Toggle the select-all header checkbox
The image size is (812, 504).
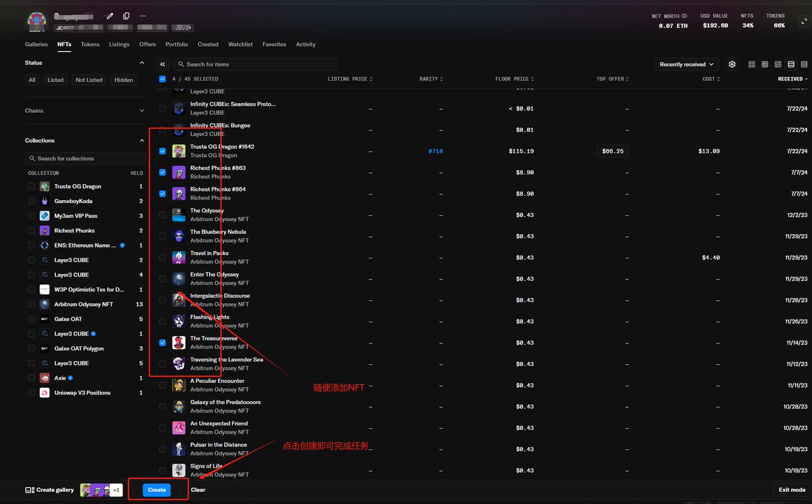point(162,79)
